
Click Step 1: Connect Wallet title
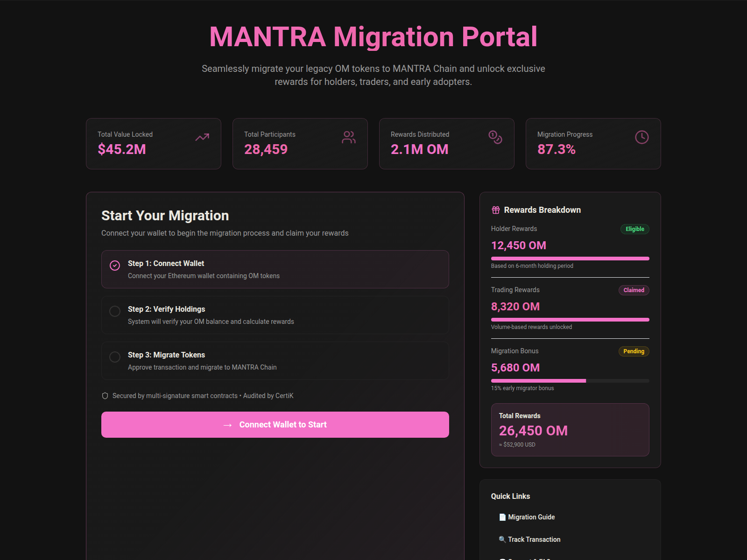(x=166, y=264)
